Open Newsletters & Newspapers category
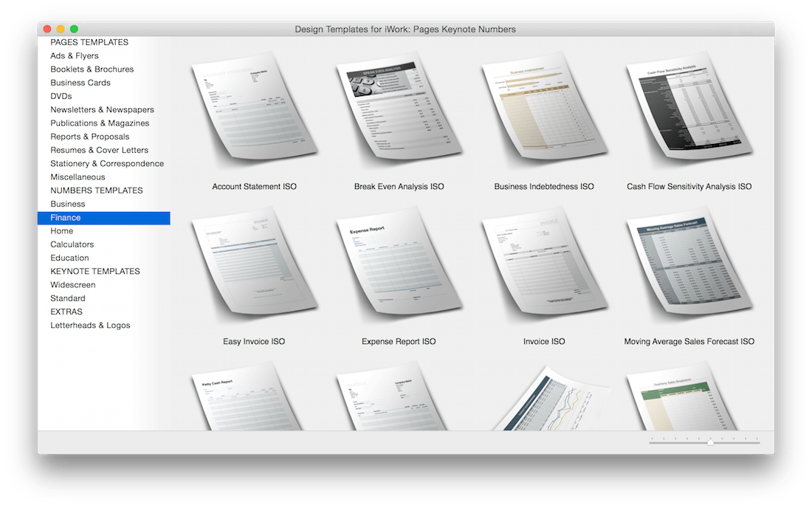 pos(102,110)
